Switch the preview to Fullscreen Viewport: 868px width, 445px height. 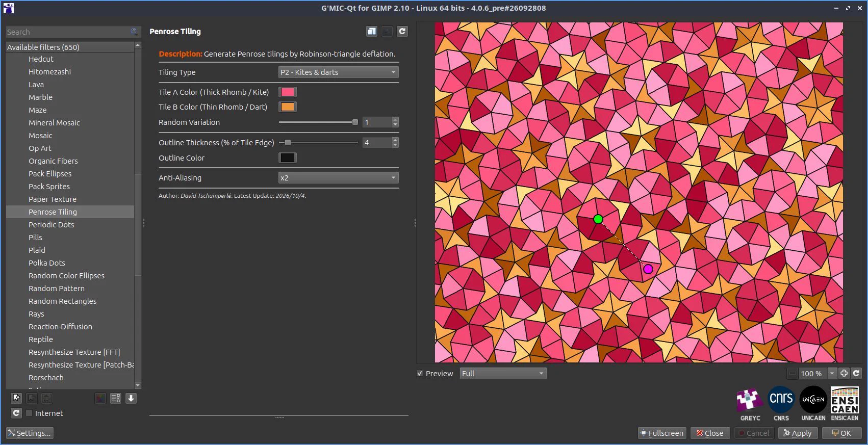[x=662, y=433]
